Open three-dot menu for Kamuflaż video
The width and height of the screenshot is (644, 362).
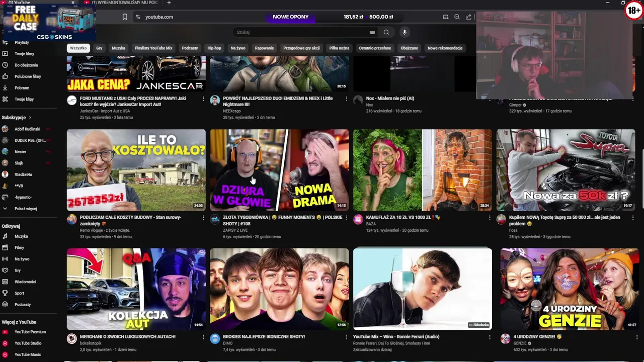pos(490,218)
